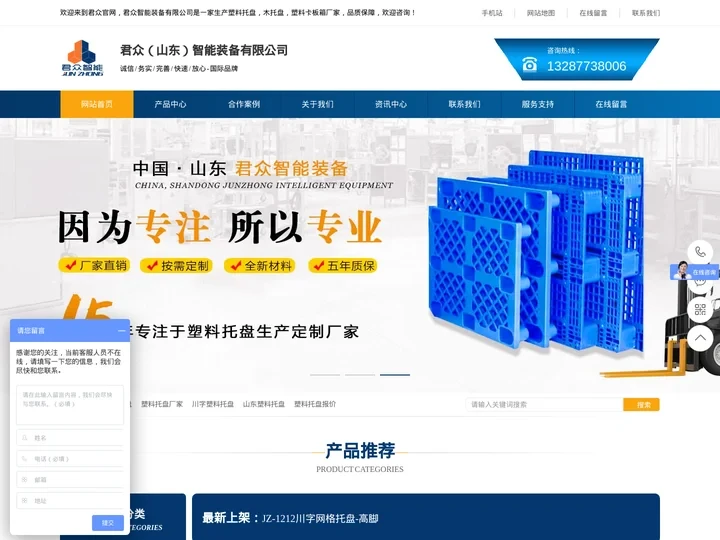720x540 pixels.
Task: Submit the message with 提交 button
Action: point(108,523)
